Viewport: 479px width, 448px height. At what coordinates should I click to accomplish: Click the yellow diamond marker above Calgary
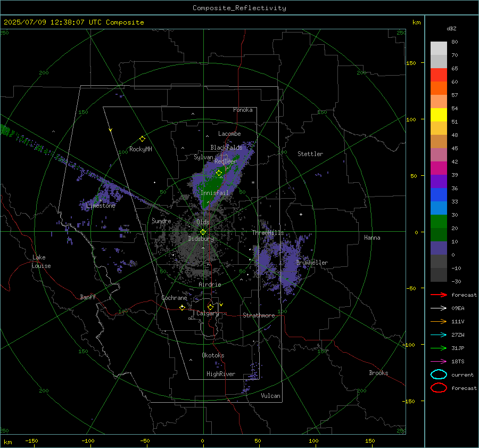pyautogui.click(x=210, y=307)
